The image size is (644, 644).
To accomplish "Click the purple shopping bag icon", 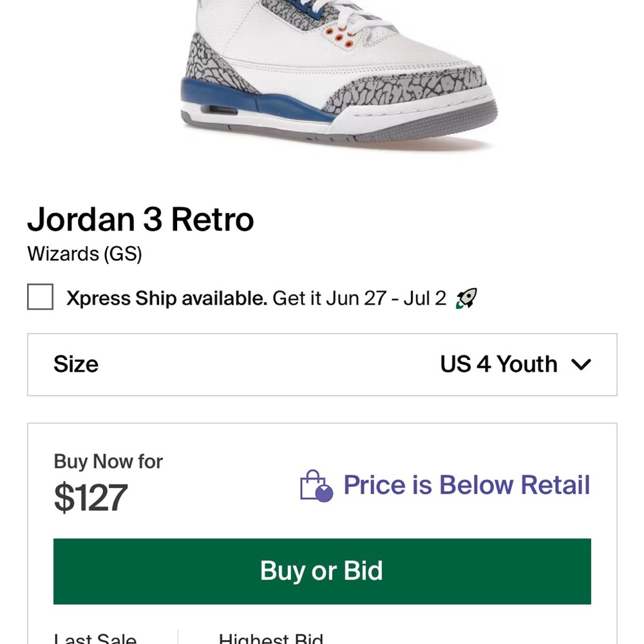I will tap(315, 485).
